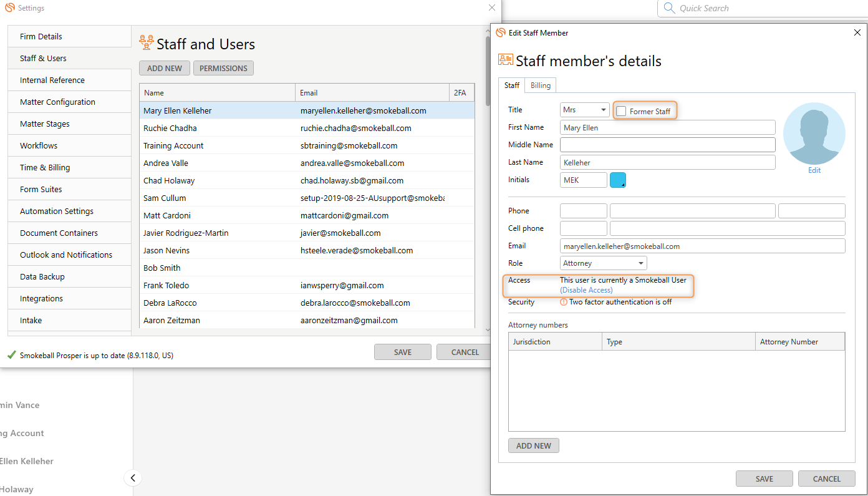Open Outlook and Notifications settings section
868x496 pixels.
(69, 255)
